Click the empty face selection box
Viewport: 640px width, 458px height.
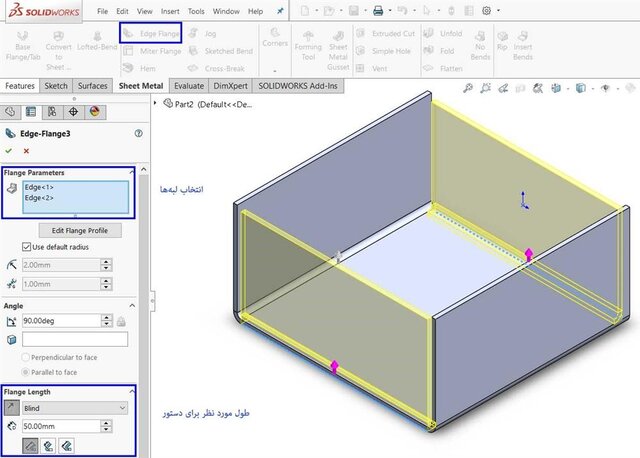click(75, 339)
